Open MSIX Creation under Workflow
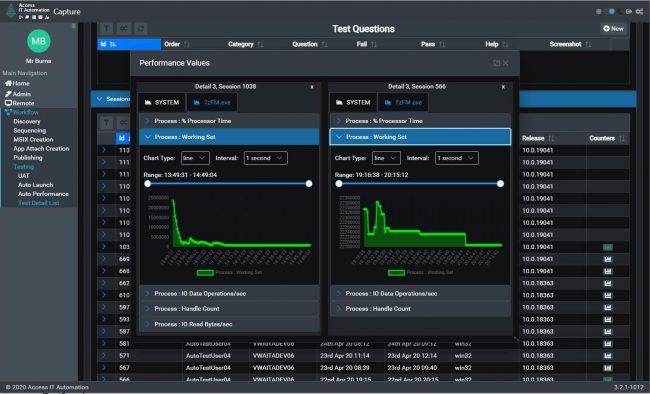The image size is (650, 394). coord(33,140)
